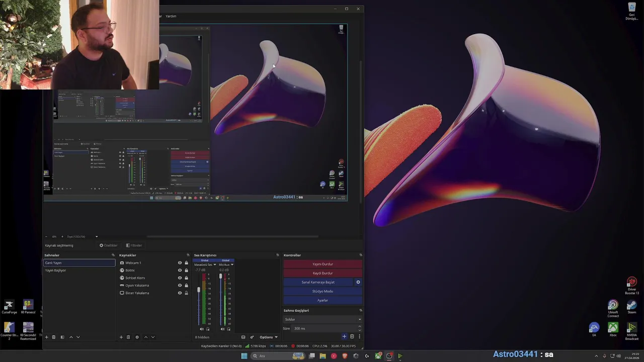Open CurseForge desktop shortcut
This screenshot has width=644, height=362.
(x=9, y=307)
